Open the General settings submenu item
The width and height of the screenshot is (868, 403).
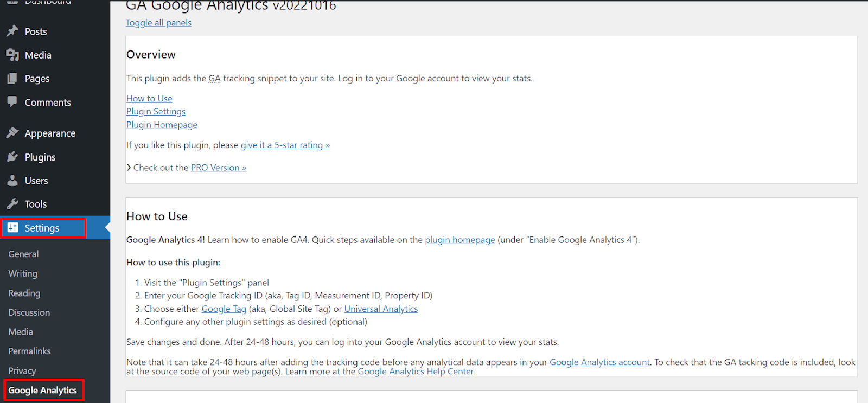tap(23, 254)
